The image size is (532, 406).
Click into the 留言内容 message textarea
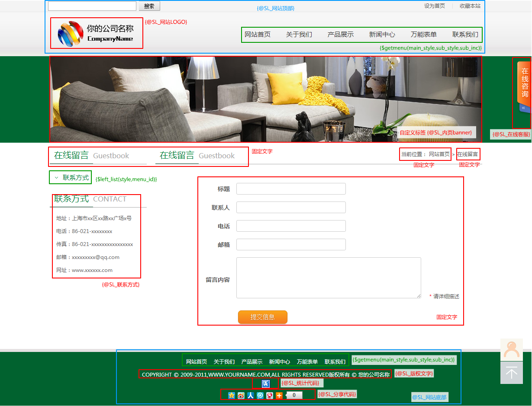329,278
